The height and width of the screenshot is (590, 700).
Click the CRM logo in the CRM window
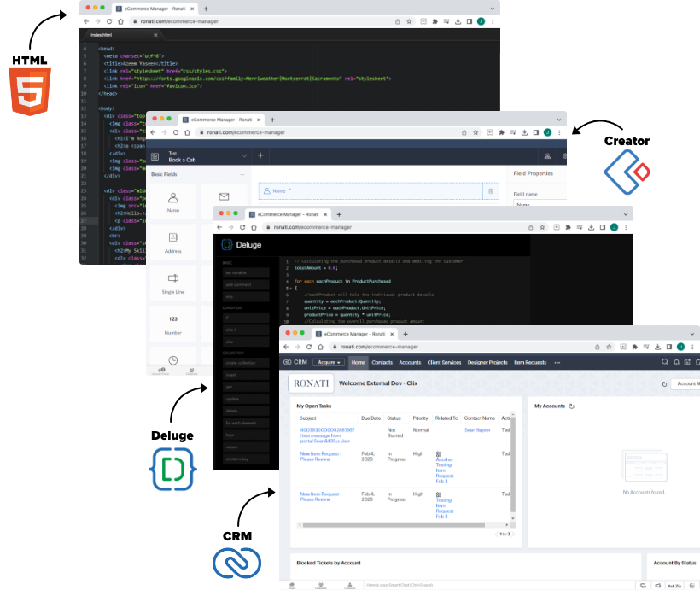click(295, 362)
